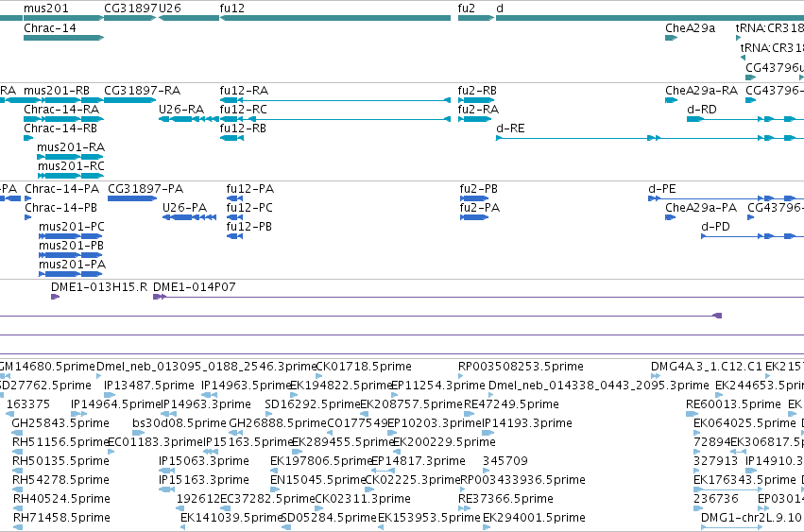
Task: Click the fu12-RC transcript label
Action: (x=244, y=110)
